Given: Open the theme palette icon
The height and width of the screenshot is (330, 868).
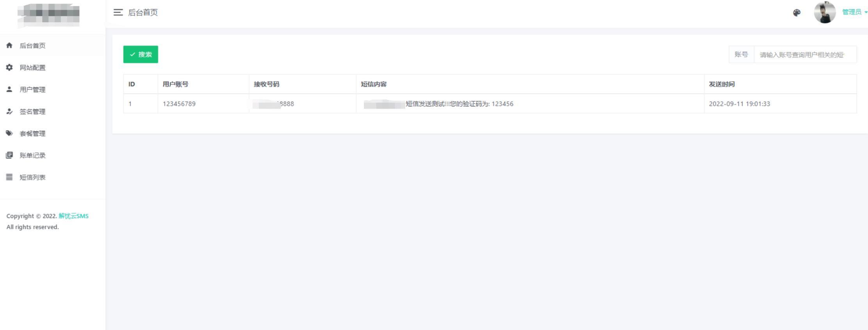Looking at the screenshot, I should tap(797, 12).
